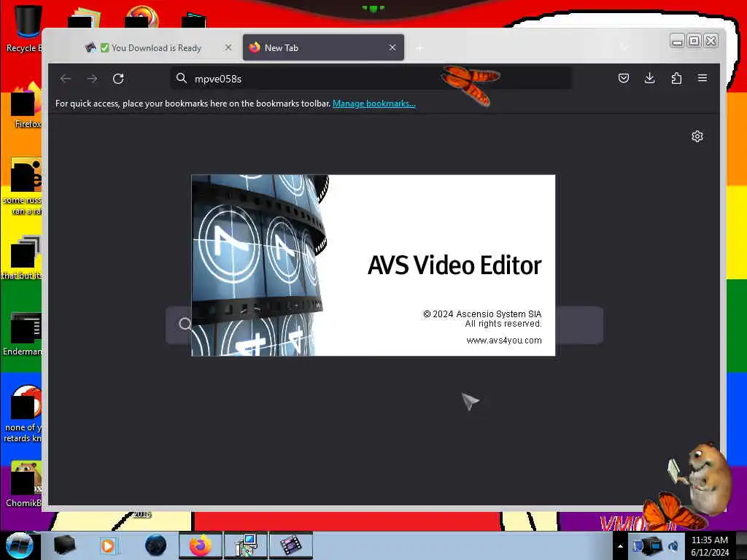747x560 pixels.
Task: Click the New Tab search field behind the splash
Action: 384,324
